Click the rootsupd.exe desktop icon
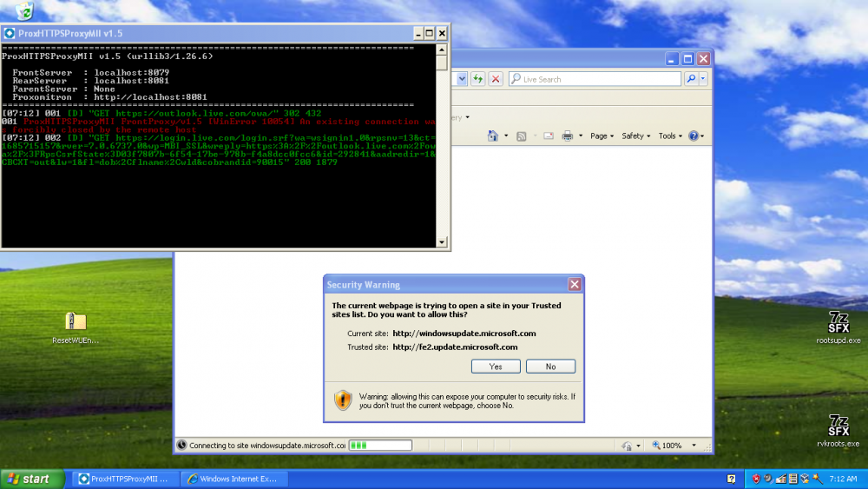 (838, 327)
